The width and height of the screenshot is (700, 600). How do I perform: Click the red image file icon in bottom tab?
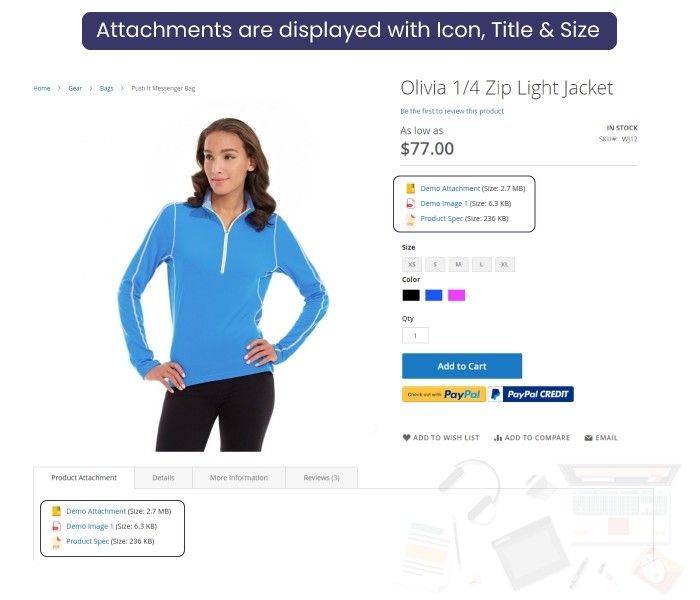click(56, 526)
